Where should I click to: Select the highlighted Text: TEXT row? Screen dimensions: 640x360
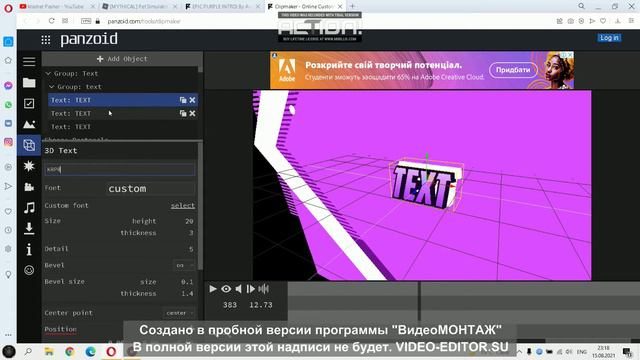(x=123, y=100)
